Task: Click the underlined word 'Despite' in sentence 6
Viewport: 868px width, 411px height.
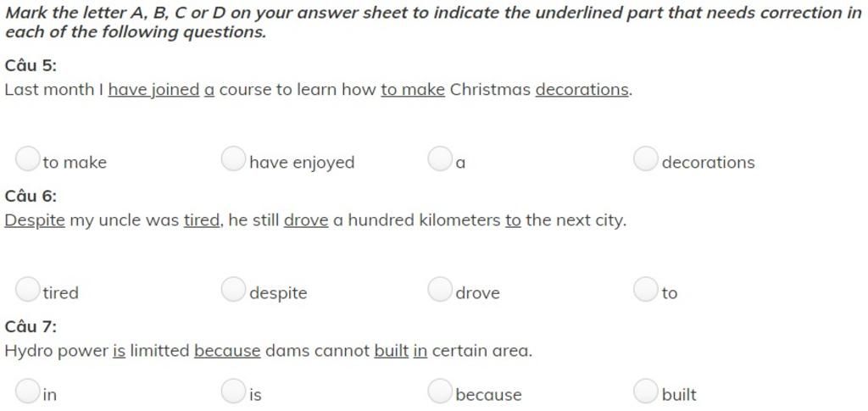Action: click(35, 220)
